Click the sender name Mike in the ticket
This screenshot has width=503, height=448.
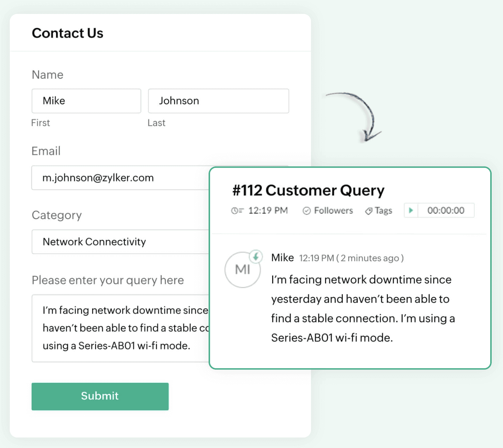282,258
